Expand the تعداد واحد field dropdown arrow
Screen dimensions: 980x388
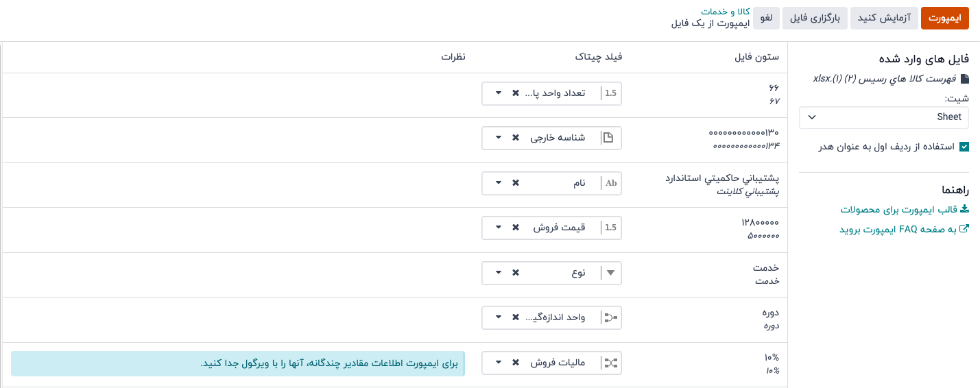pos(499,93)
